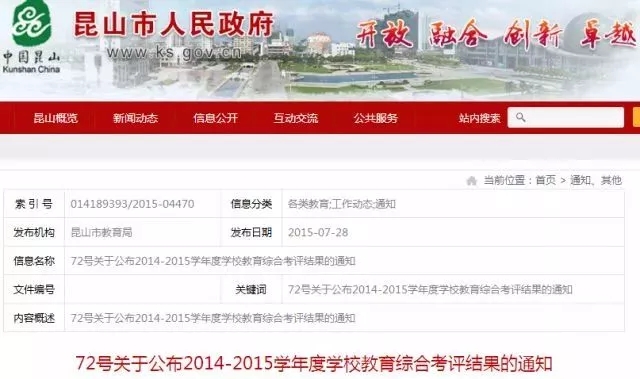Click the 开放 融合 创新 卓越 slogan banner

(x=496, y=34)
